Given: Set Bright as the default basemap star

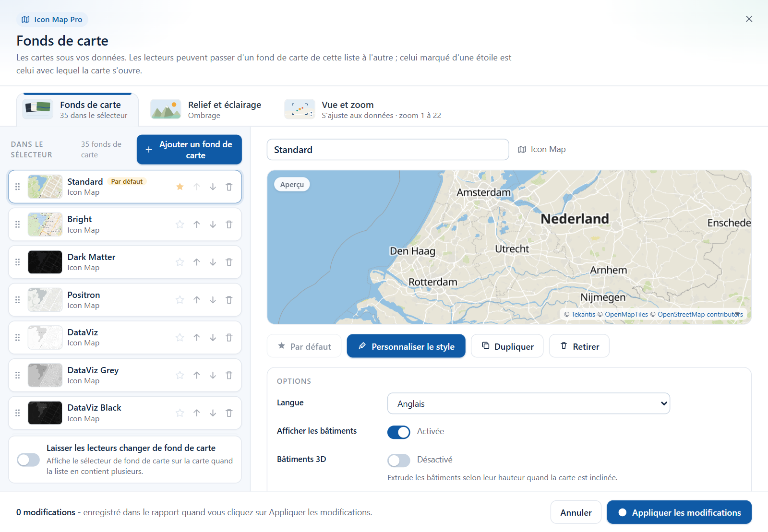Looking at the screenshot, I should coord(180,225).
